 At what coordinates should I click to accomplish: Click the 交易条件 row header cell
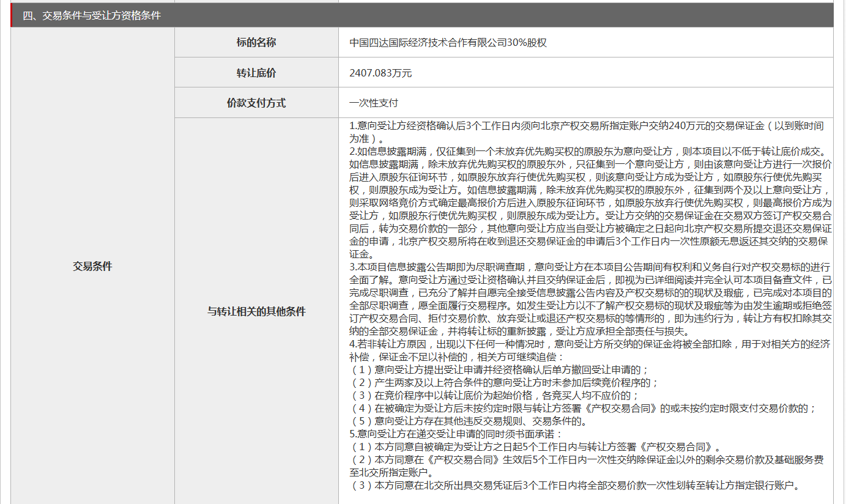click(92, 266)
